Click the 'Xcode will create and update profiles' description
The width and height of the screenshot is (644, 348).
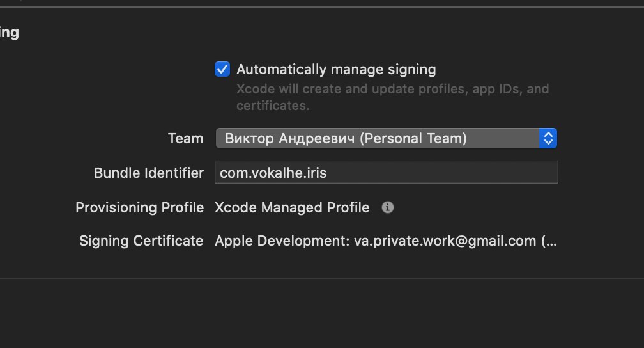coord(392,97)
